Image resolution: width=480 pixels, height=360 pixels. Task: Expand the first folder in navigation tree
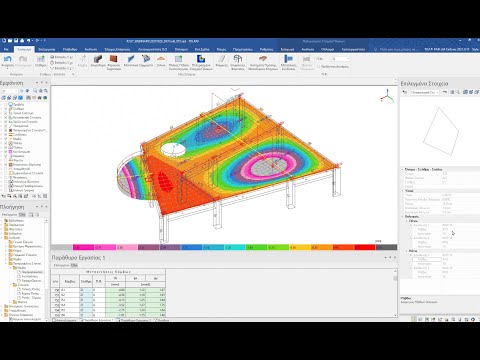(2, 221)
